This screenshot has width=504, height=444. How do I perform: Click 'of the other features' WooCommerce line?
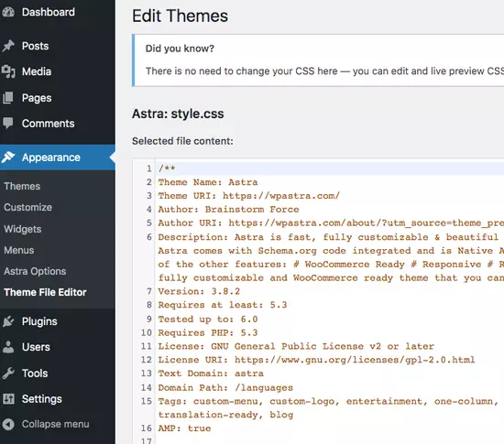tap(331, 265)
